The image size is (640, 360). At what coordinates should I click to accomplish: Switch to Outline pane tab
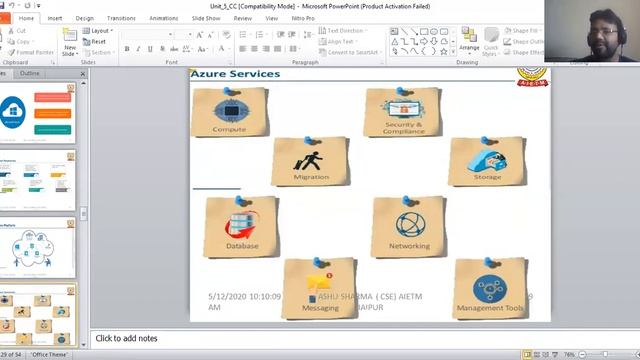[x=29, y=73]
